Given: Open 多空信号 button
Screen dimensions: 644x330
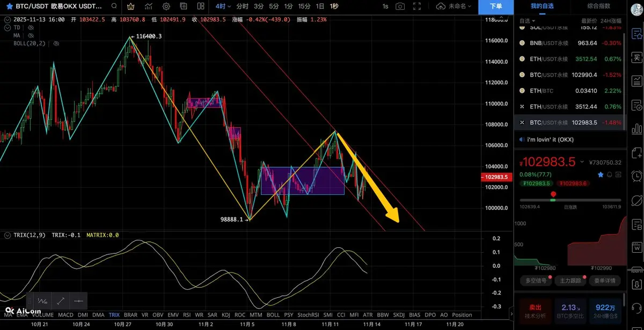Looking at the screenshot, I should pyautogui.click(x=535, y=280).
